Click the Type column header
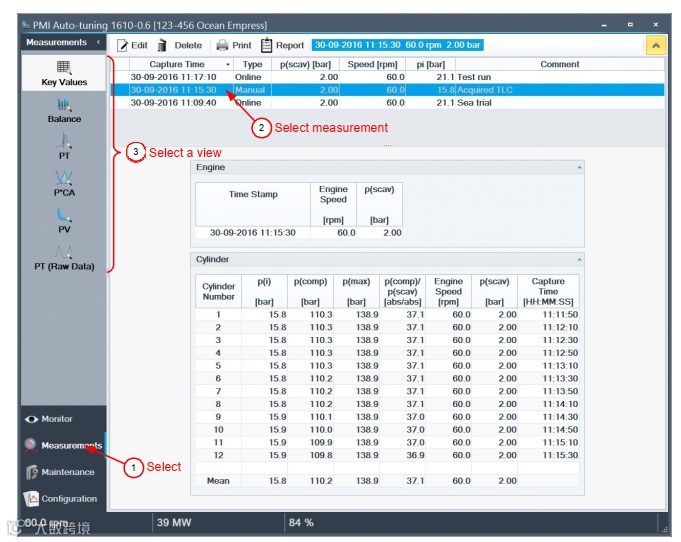Image resolution: width=681 pixels, height=542 pixels. coord(252,64)
